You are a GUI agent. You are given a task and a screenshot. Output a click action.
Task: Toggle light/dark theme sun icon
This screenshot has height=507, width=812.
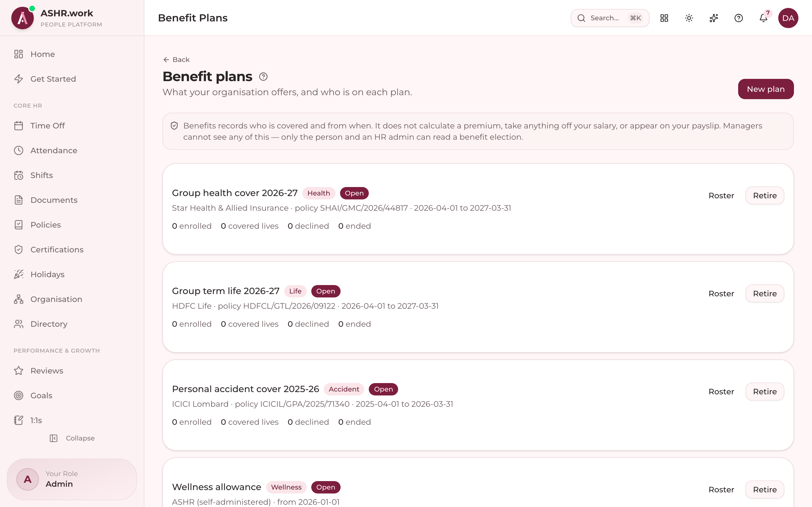(689, 18)
